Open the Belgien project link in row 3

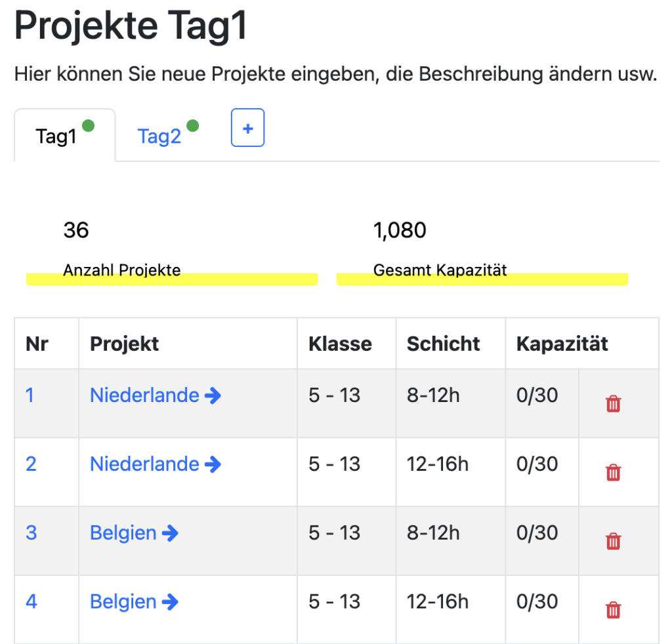[123, 533]
